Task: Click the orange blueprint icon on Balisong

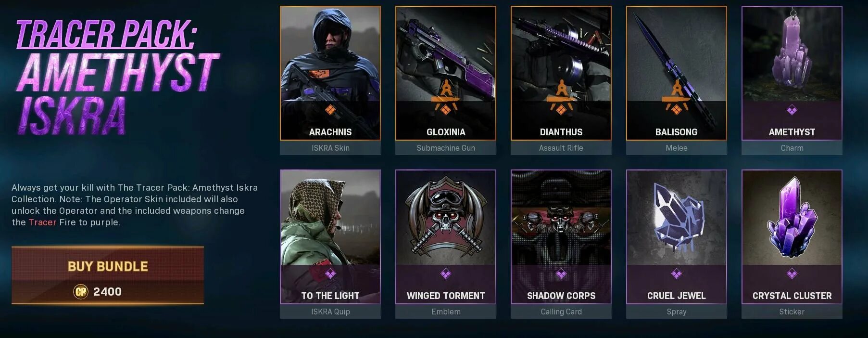Action: pos(677,98)
